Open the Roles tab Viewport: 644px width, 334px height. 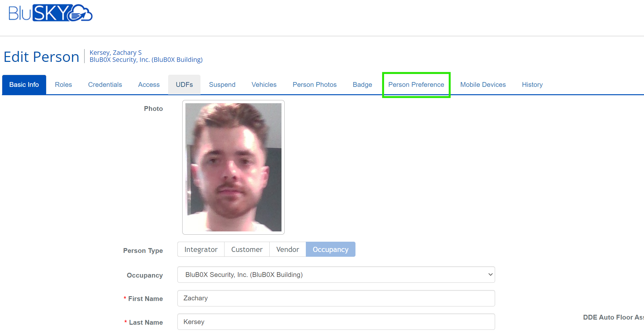click(63, 85)
